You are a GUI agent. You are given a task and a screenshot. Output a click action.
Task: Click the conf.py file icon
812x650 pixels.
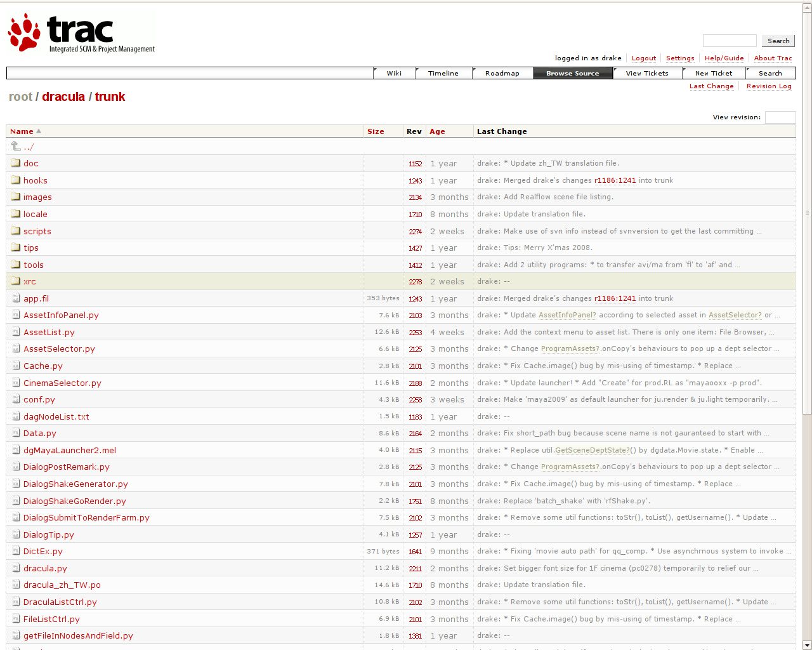16,399
